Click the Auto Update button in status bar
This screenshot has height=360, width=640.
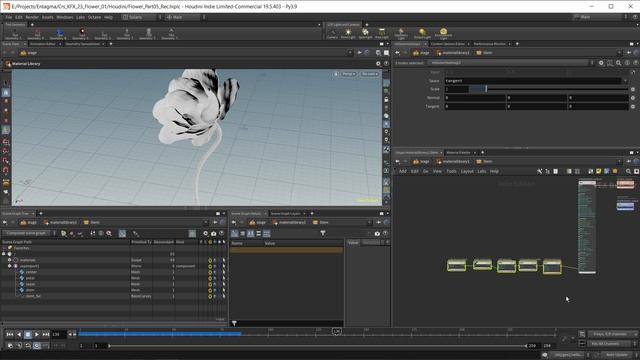point(616,355)
